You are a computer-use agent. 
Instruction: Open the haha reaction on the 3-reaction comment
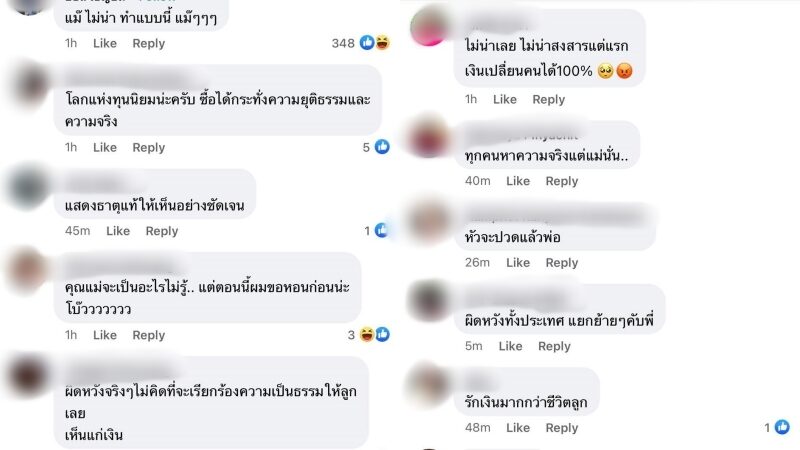(367, 335)
